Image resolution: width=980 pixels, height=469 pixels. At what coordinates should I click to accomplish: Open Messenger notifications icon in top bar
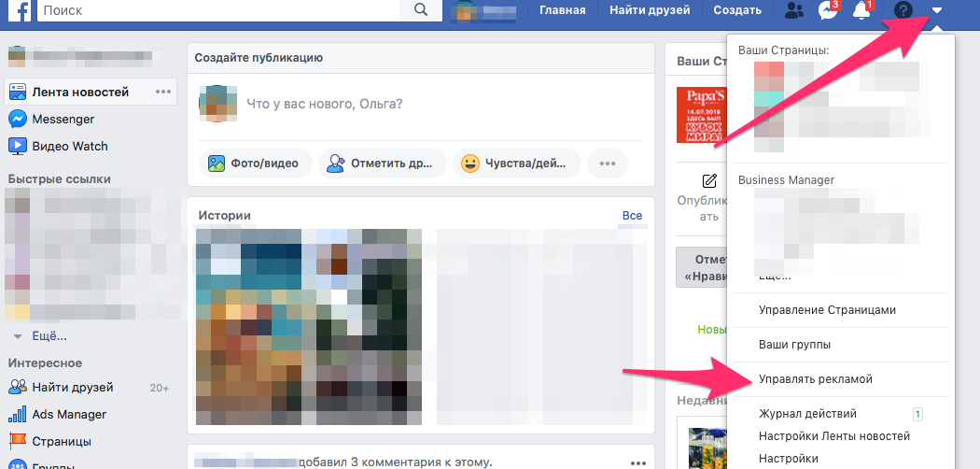(x=828, y=10)
